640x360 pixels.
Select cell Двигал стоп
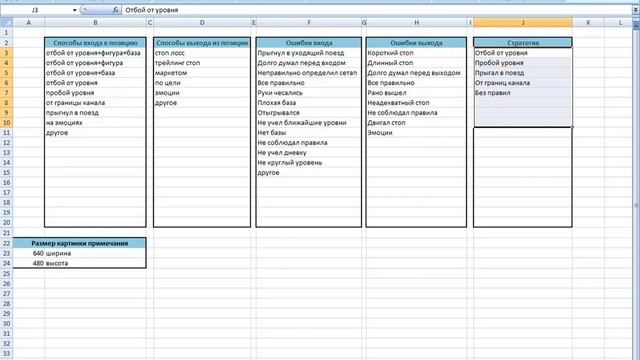click(x=416, y=122)
